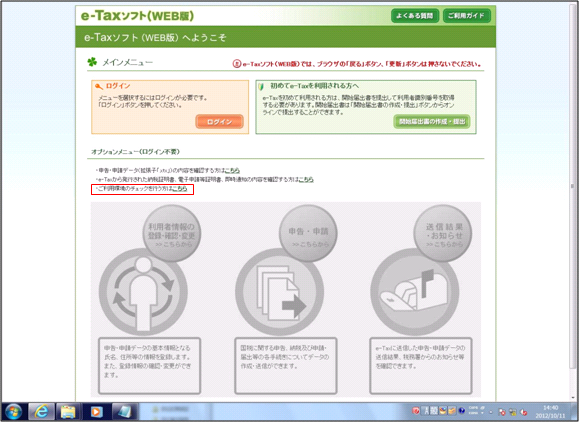Open 開始届出書の作成・提出 button
This screenshot has width=579, height=424.
pyautogui.click(x=432, y=122)
